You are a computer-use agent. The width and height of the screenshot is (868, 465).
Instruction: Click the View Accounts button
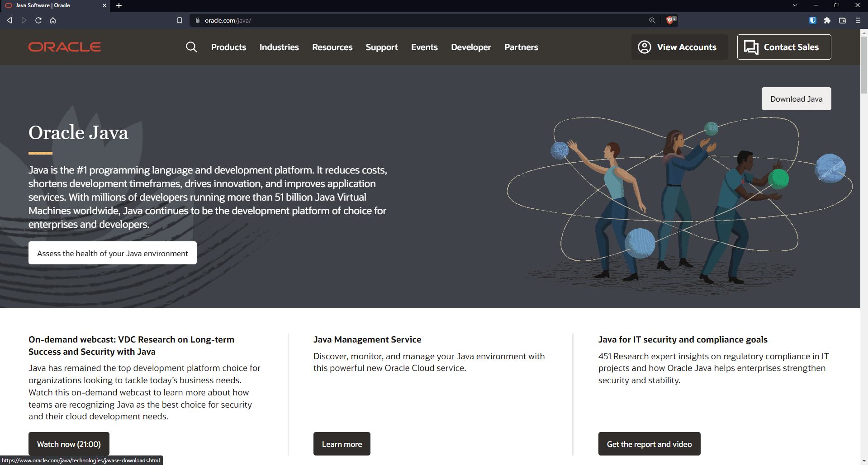coord(679,47)
